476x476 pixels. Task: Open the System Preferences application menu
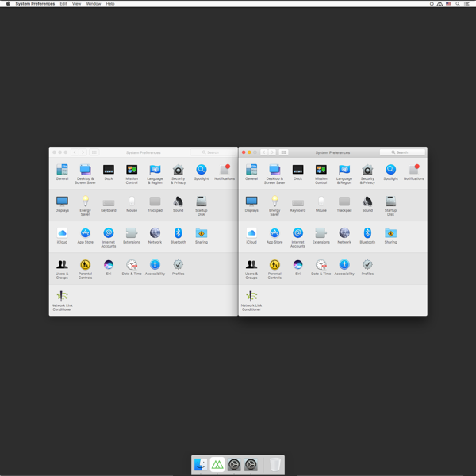click(x=35, y=4)
